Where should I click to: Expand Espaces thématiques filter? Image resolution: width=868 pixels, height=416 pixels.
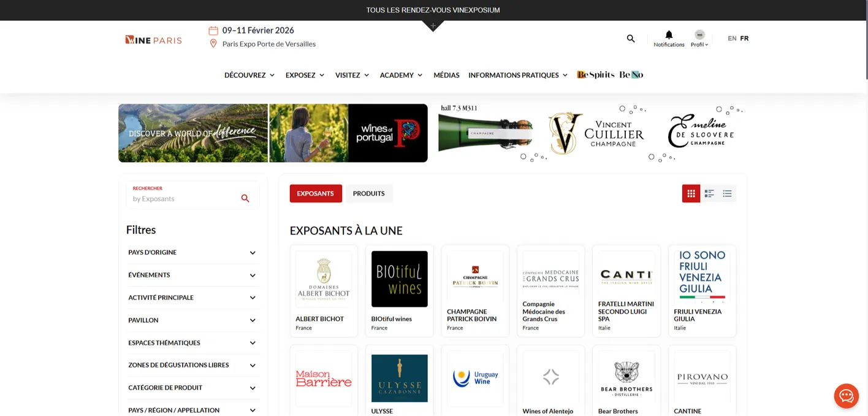(192, 342)
